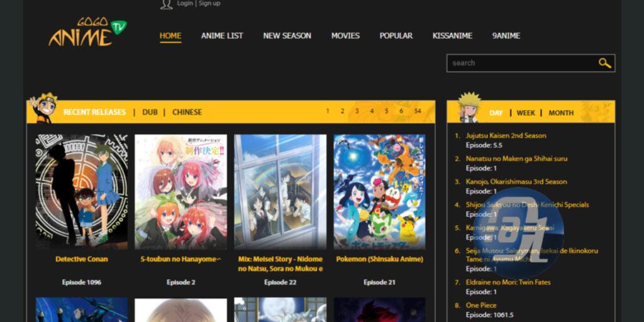The width and height of the screenshot is (644, 322).
Task: Go to page 6 of recent releases
Action: pyautogui.click(x=401, y=111)
